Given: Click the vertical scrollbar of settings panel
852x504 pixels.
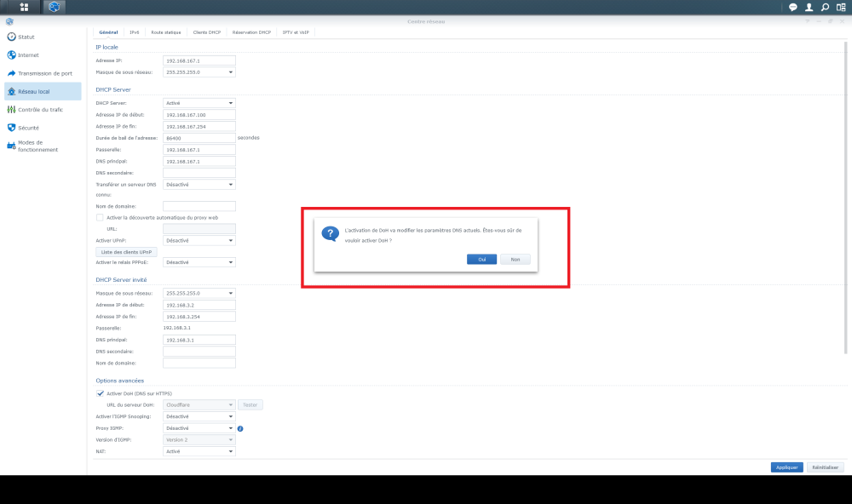Looking at the screenshot, I should point(845,198).
